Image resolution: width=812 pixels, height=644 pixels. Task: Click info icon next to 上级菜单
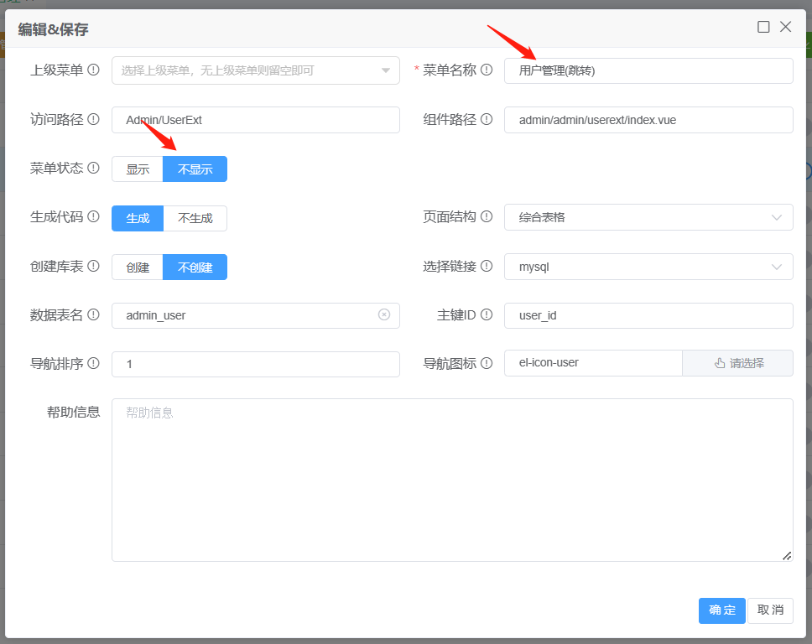94,70
